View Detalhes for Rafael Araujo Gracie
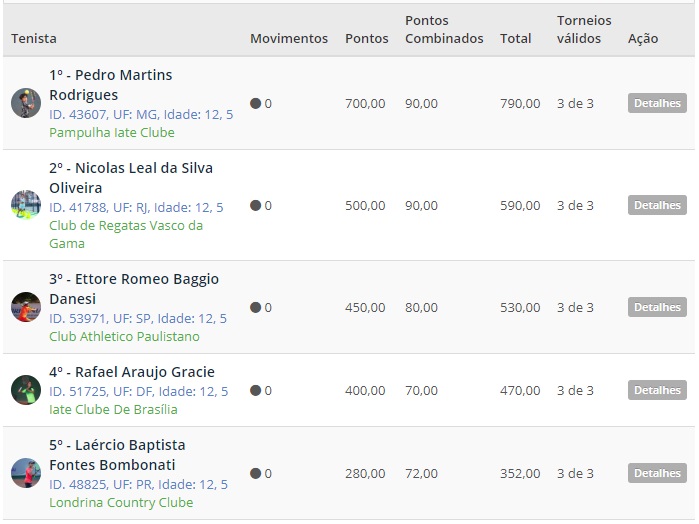 pyautogui.click(x=657, y=390)
